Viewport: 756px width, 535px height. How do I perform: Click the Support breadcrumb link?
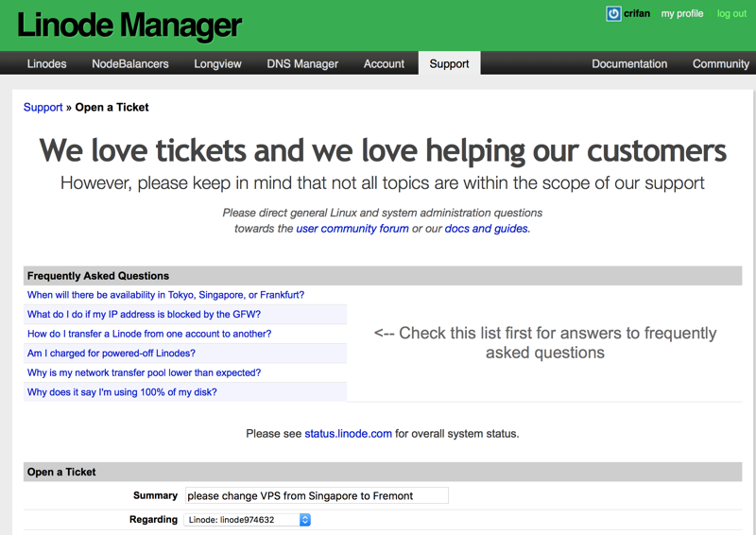[x=43, y=107]
